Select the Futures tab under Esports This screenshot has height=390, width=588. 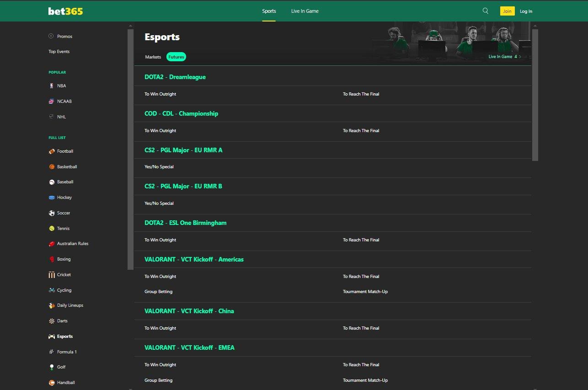tap(176, 57)
